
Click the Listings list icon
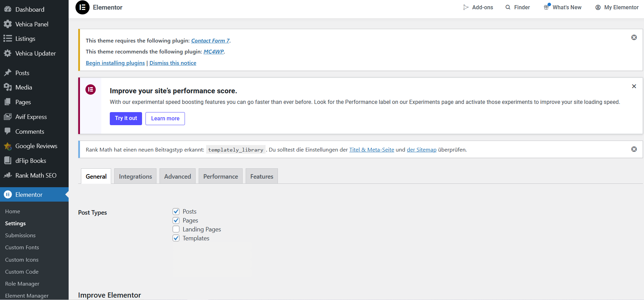pyautogui.click(x=8, y=38)
